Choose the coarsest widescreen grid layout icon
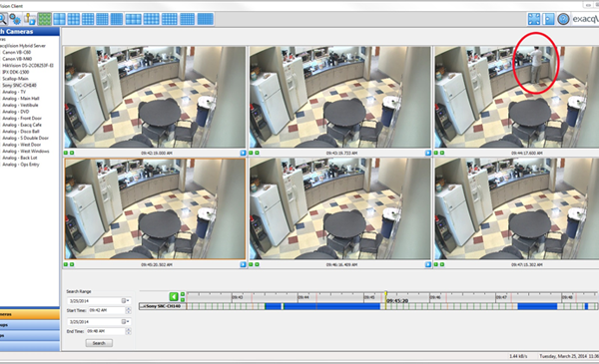This screenshot has width=599, height=364. [134, 19]
